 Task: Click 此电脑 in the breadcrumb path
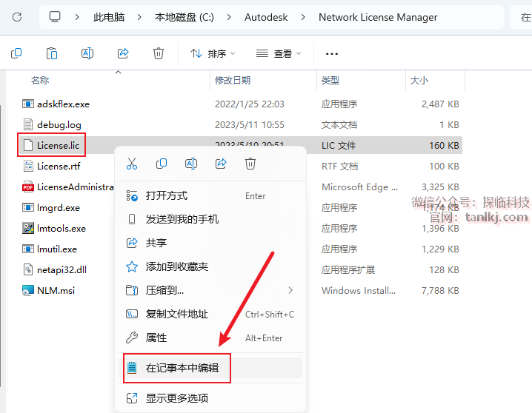click(x=109, y=17)
